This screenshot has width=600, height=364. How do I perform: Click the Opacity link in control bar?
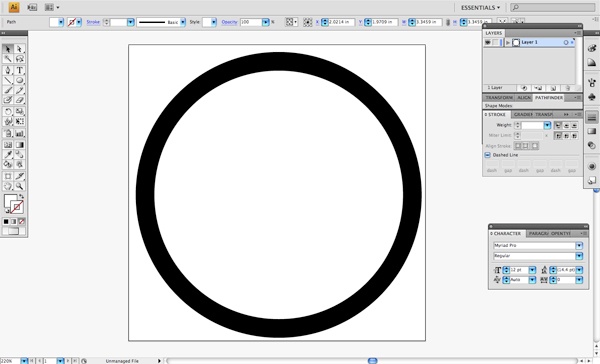pyautogui.click(x=230, y=22)
